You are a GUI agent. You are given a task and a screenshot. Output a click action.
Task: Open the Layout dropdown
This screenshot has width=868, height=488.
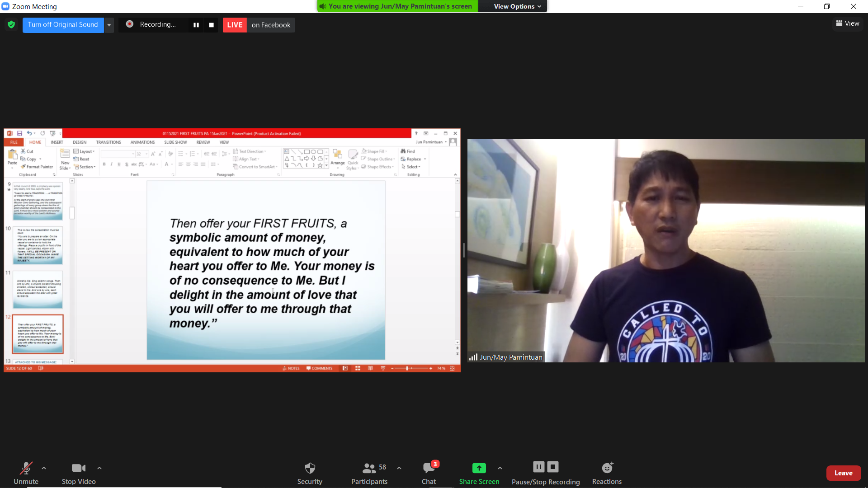click(x=84, y=151)
